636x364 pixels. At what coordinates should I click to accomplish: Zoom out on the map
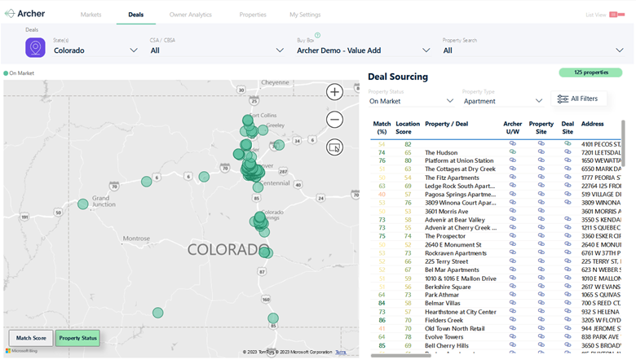(x=334, y=120)
